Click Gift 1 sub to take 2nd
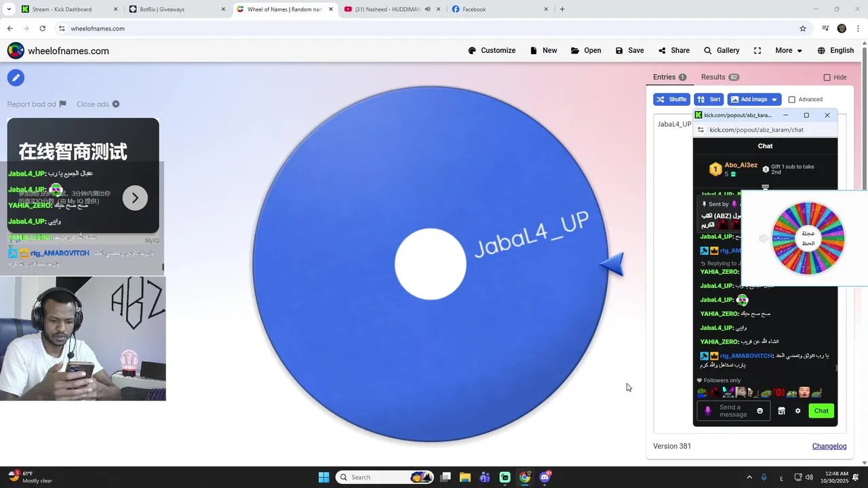The image size is (868, 488). (x=792, y=169)
